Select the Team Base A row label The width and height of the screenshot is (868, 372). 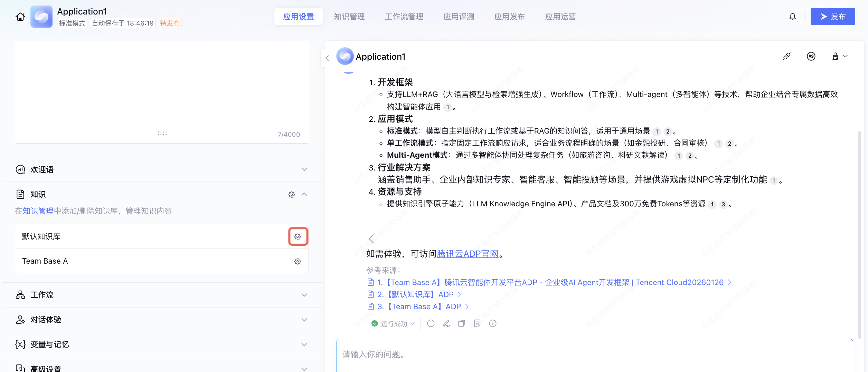tap(45, 261)
